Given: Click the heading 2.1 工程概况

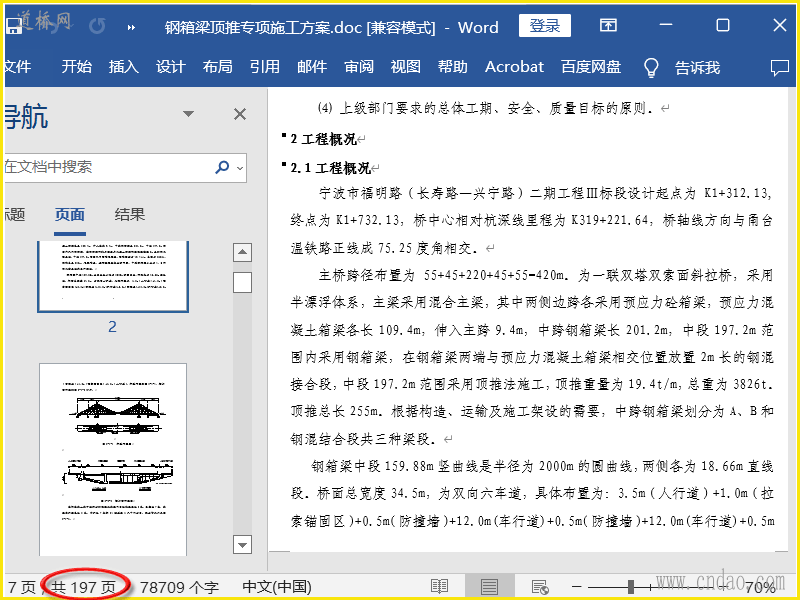Looking at the screenshot, I should tap(331, 168).
